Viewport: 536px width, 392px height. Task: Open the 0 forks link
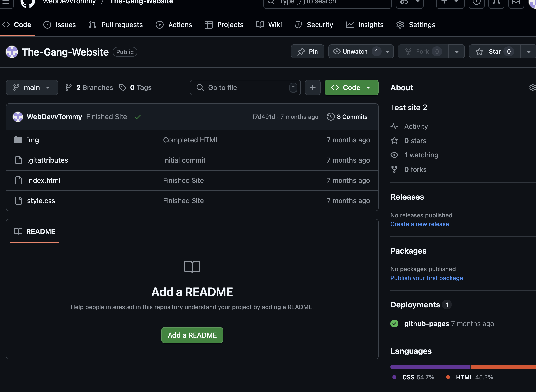pos(409,169)
